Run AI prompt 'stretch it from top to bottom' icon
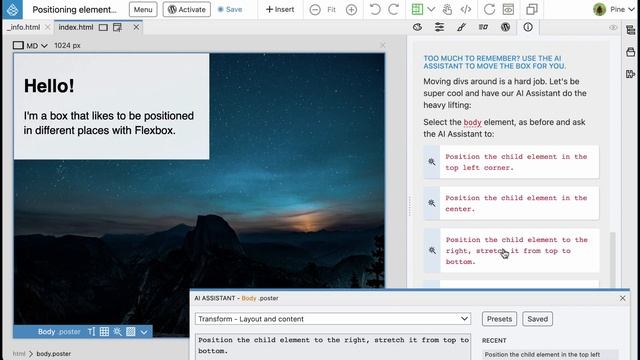 click(x=432, y=250)
